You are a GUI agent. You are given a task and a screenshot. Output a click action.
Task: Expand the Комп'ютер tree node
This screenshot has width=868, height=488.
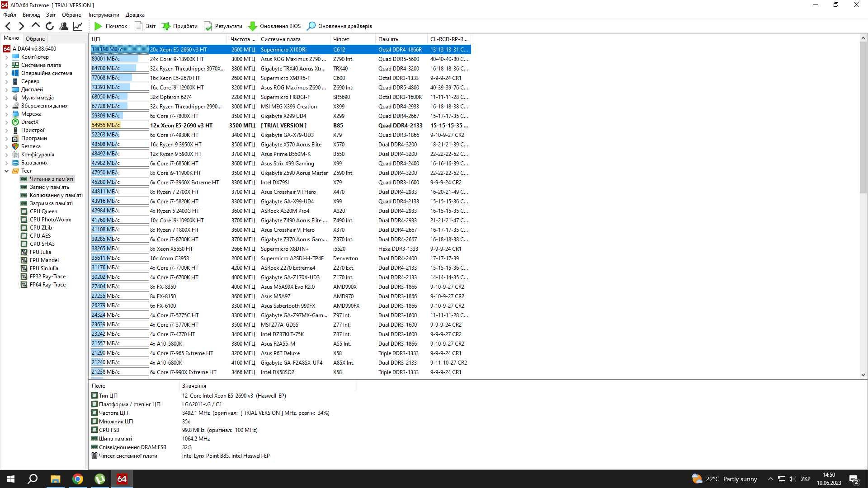point(6,57)
